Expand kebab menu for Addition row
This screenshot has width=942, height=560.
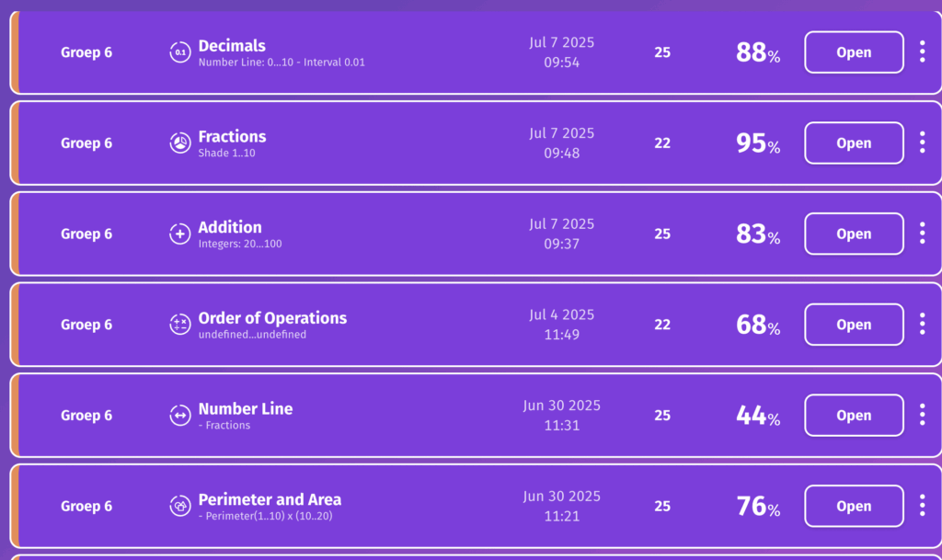922,234
